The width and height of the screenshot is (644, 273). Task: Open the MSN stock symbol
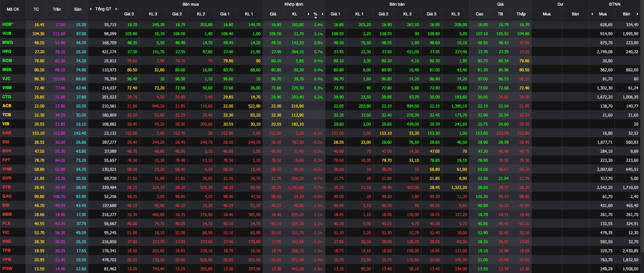pos(7,70)
